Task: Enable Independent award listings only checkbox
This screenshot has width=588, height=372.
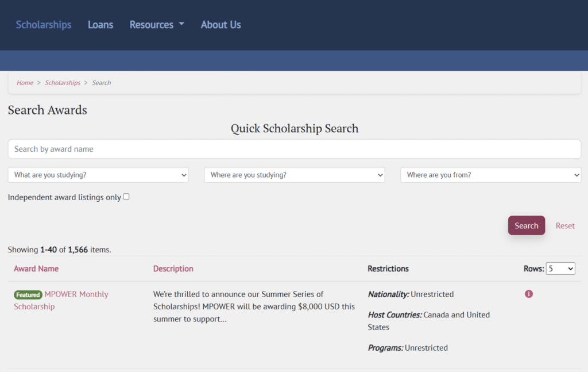Action: (126, 197)
